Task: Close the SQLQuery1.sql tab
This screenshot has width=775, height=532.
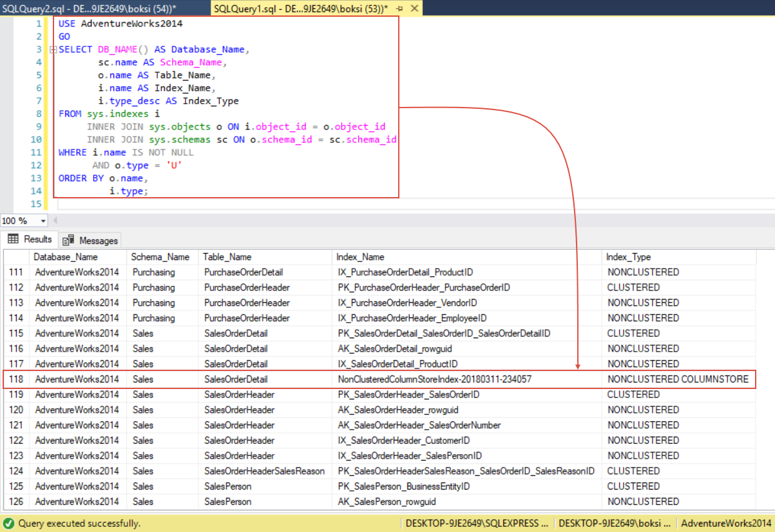Action: (415, 9)
